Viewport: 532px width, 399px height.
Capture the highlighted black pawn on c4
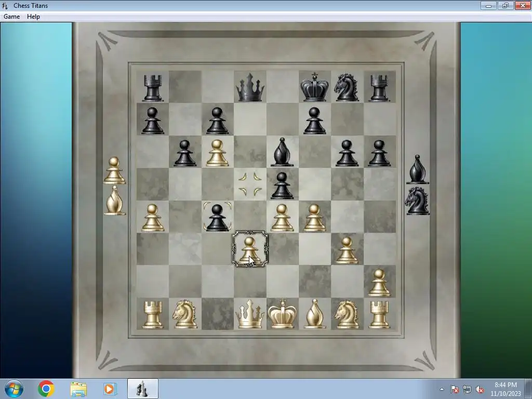(218, 218)
